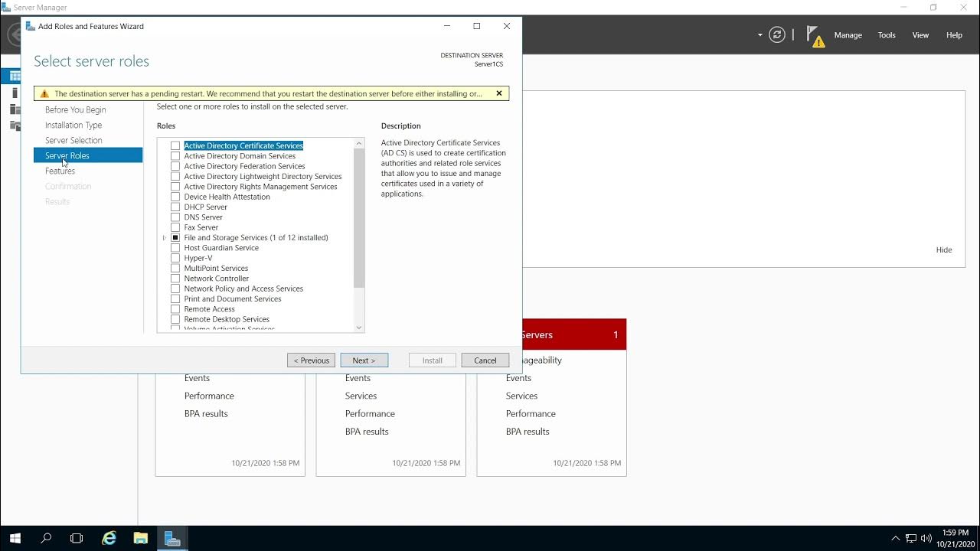Check Remote Desktop Services role

[175, 319]
